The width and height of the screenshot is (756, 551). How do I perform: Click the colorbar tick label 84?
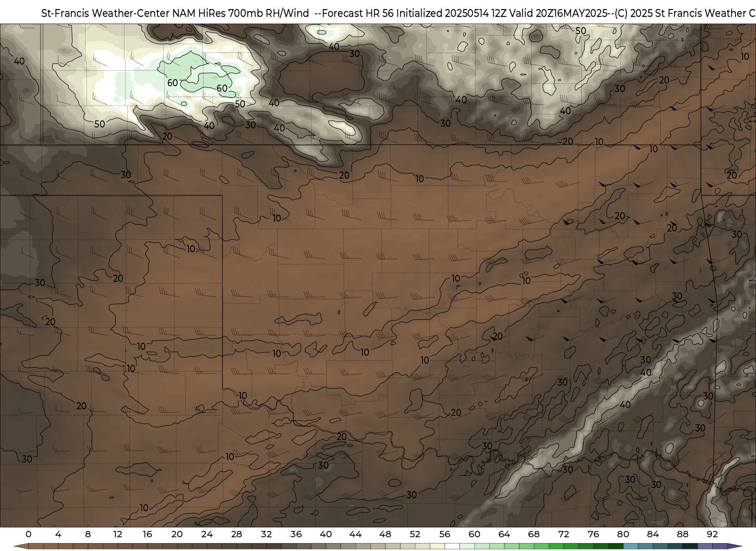click(653, 534)
